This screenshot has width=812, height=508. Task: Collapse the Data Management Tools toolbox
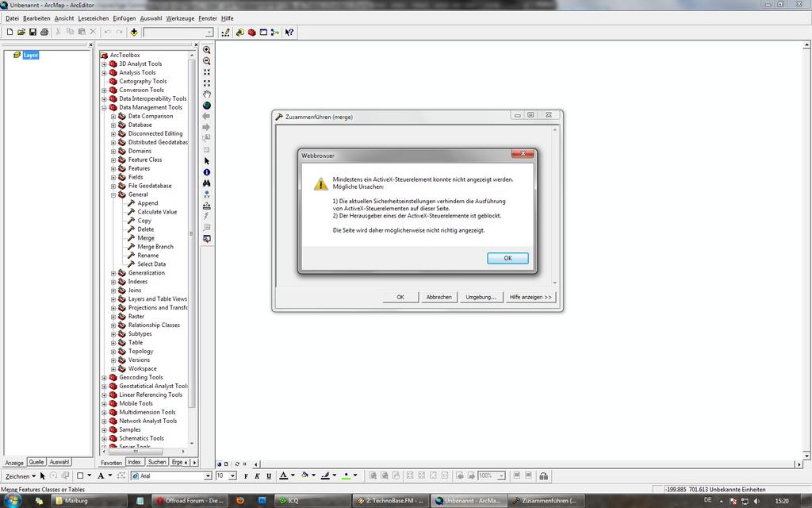[104, 108]
